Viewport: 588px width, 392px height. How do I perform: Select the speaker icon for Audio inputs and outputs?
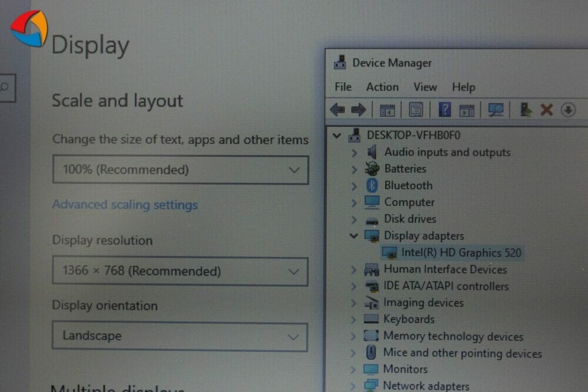point(372,152)
